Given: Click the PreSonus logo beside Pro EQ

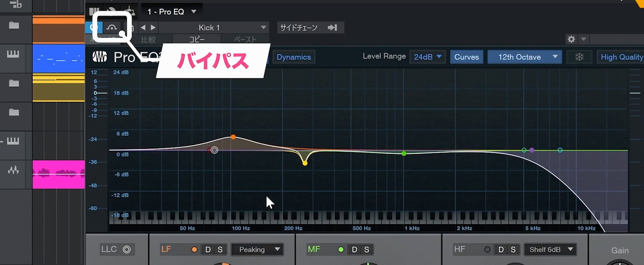Looking at the screenshot, I should point(100,57).
